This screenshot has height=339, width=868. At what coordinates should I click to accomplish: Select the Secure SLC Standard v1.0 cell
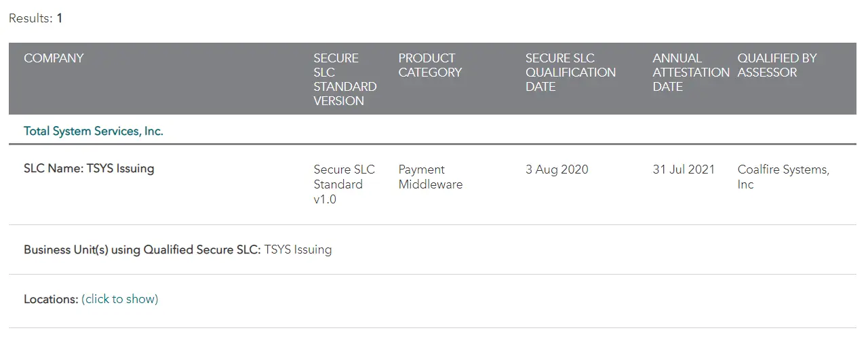click(344, 184)
